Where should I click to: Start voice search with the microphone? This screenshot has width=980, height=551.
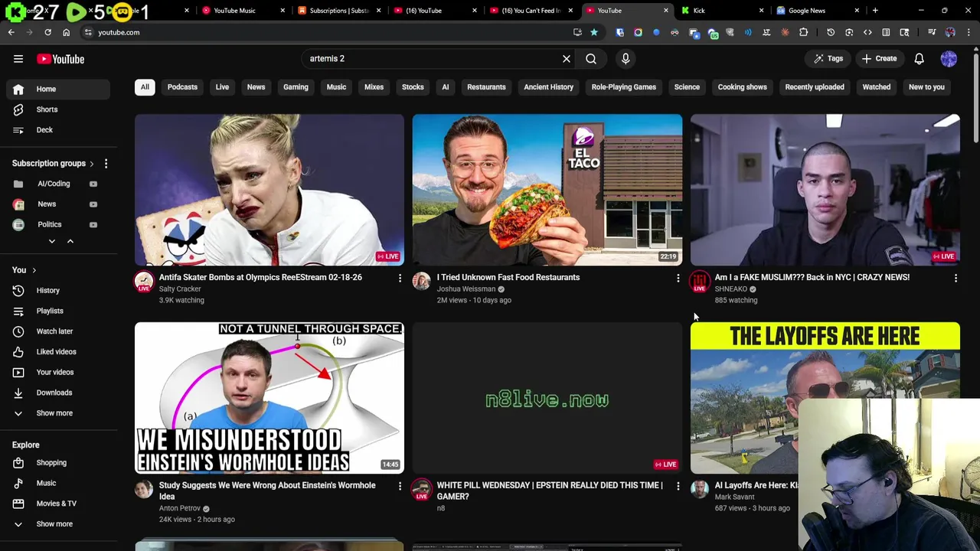coord(626,59)
